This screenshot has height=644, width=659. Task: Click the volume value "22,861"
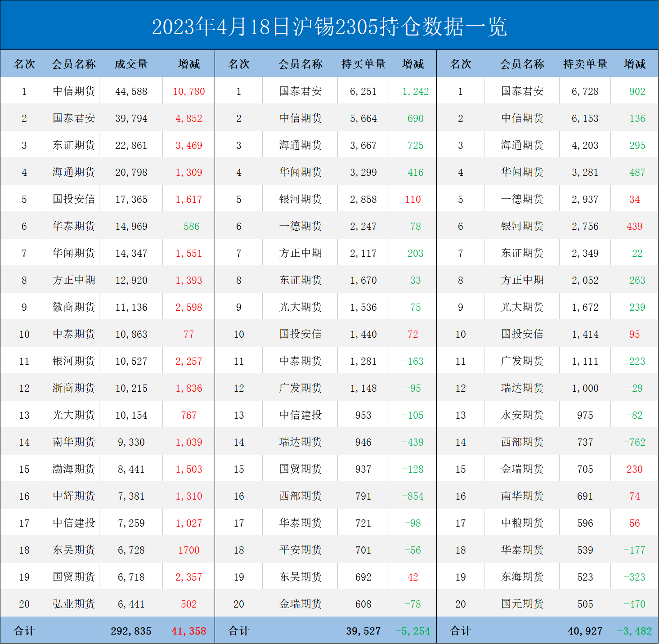pos(131,145)
